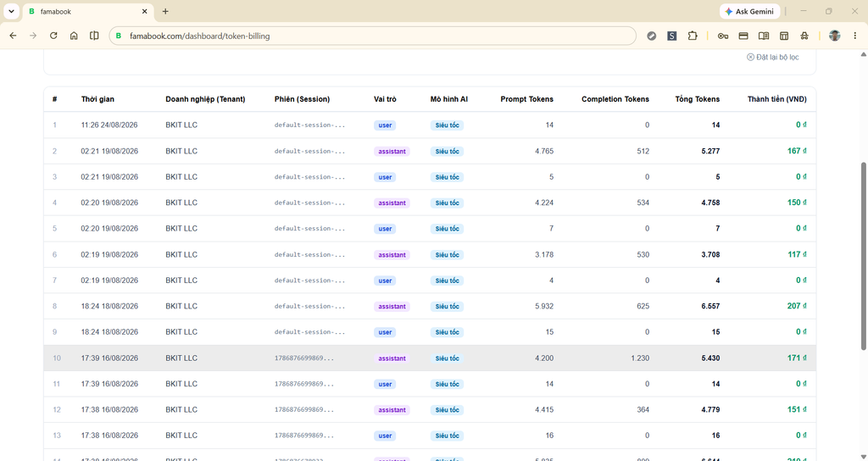Click the Thời gian column header

click(x=97, y=99)
